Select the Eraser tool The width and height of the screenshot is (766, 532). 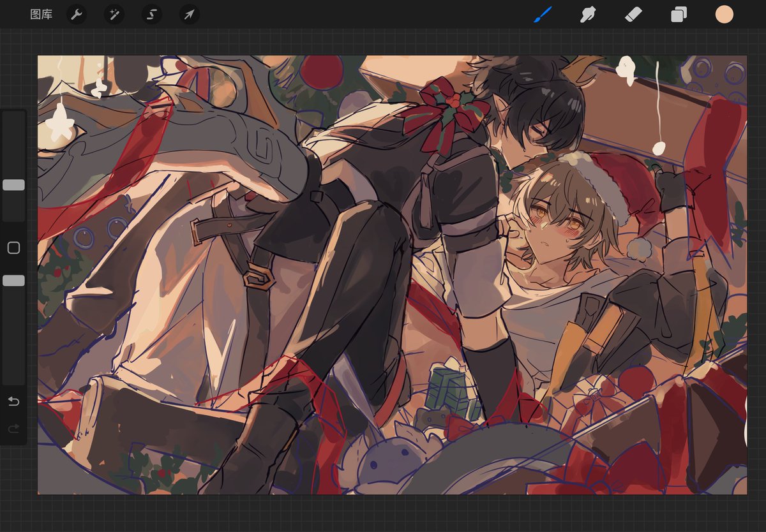pos(633,14)
